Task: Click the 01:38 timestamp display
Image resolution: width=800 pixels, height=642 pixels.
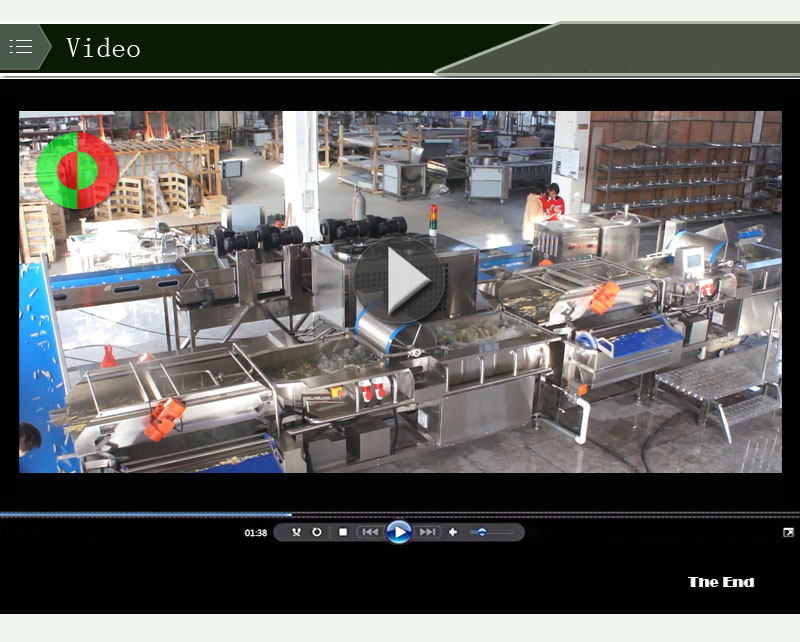Action: pos(255,532)
